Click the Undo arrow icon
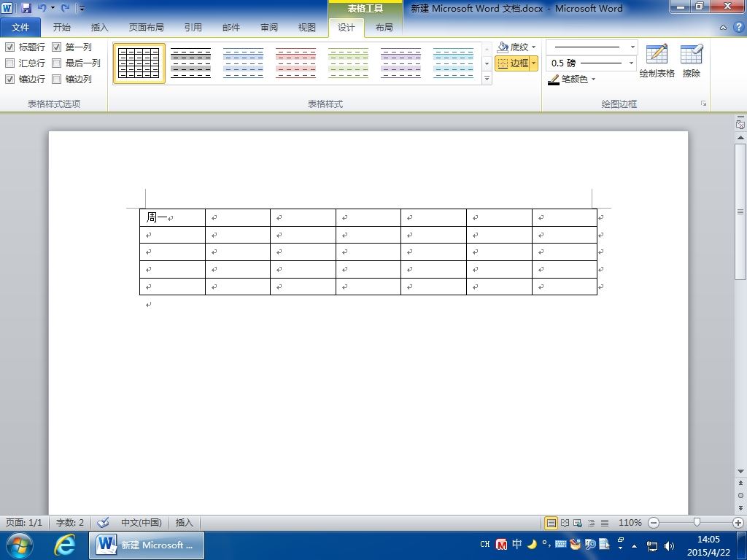This screenshot has height=560, width=747. [x=42, y=8]
